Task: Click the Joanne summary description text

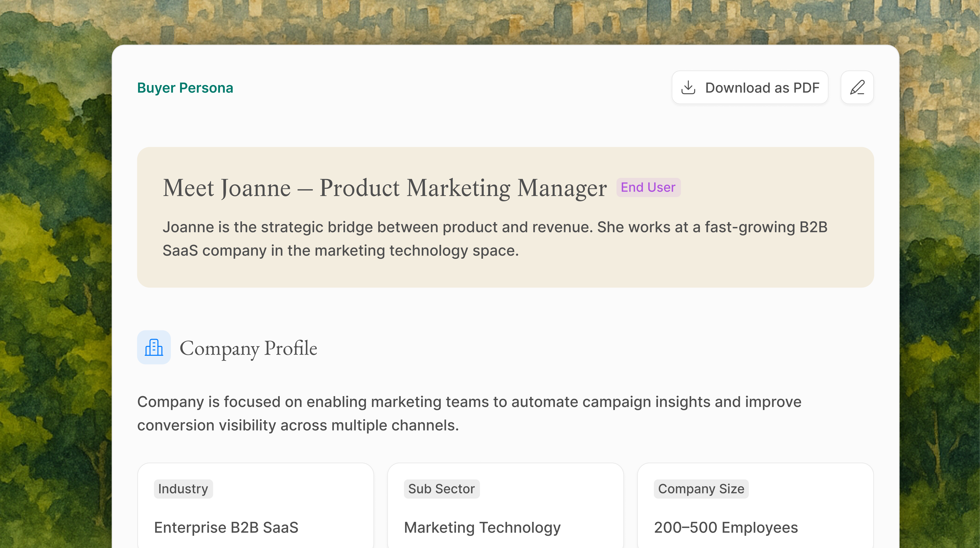Action: click(x=495, y=239)
